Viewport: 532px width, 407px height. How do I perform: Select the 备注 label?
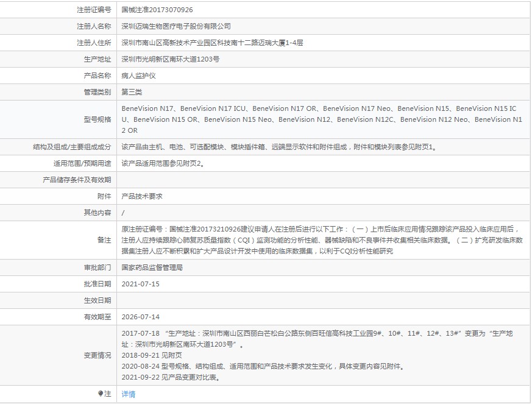coord(104,240)
